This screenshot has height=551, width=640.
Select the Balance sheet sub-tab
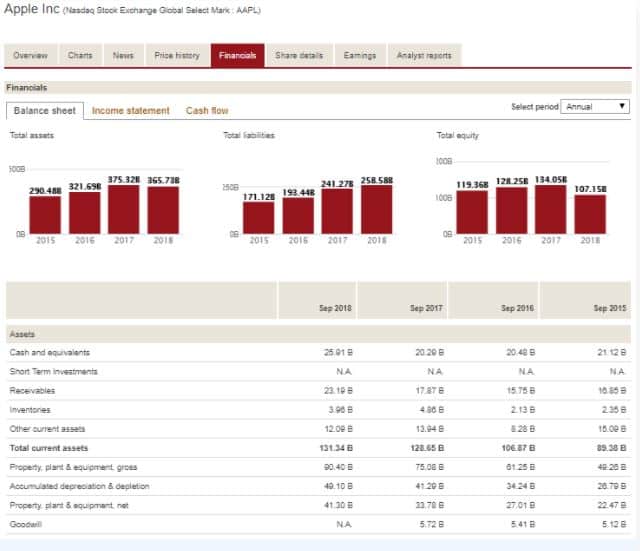[x=45, y=111]
